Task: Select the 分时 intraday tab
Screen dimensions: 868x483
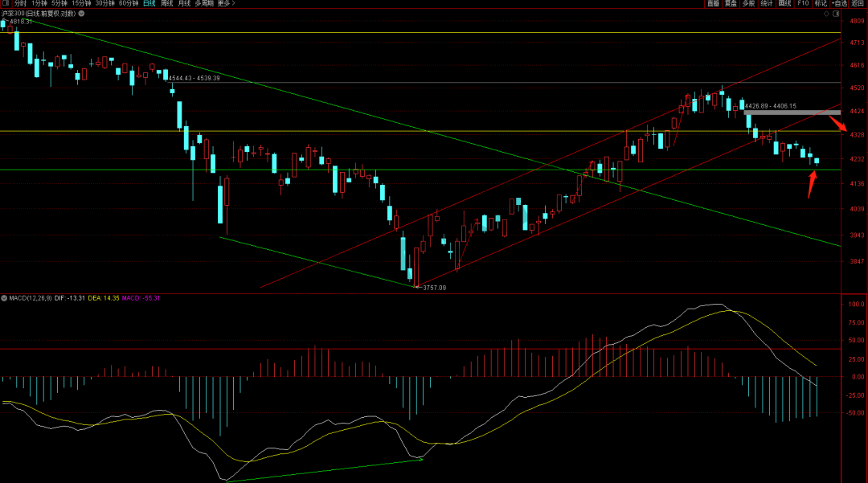Action: [21, 3]
